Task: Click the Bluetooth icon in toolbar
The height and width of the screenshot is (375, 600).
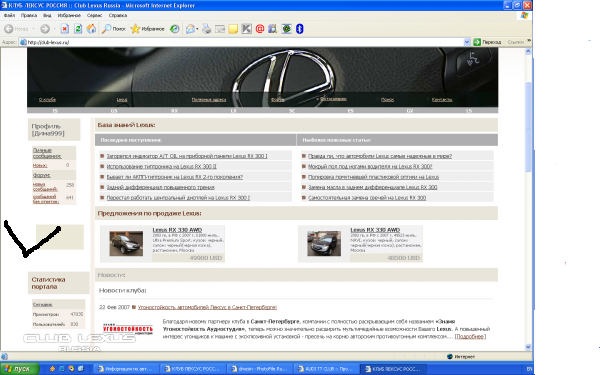Action: (300, 29)
